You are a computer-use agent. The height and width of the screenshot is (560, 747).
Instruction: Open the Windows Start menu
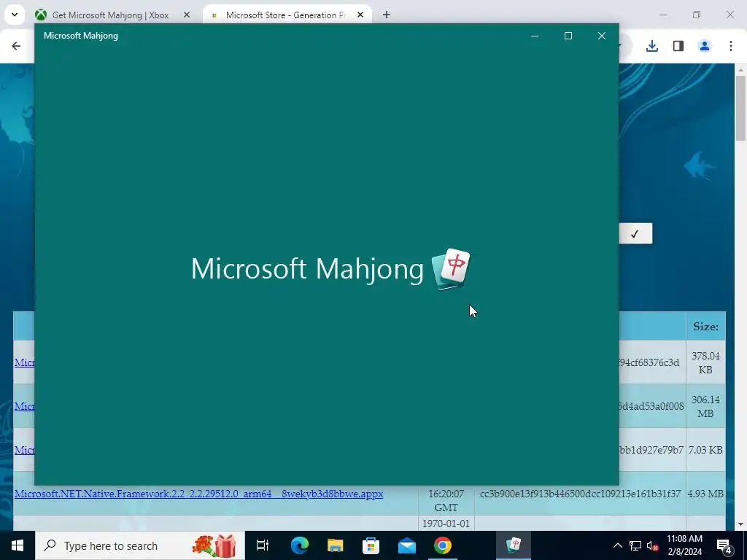(18, 545)
